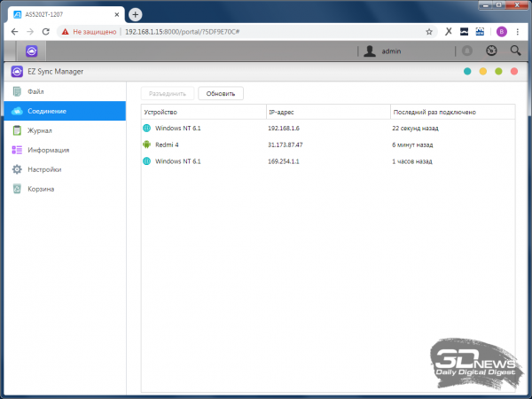The height and width of the screenshot is (399, 532).
Task: Click the Android icon beside Redmi 4
Action: (147, 145)
